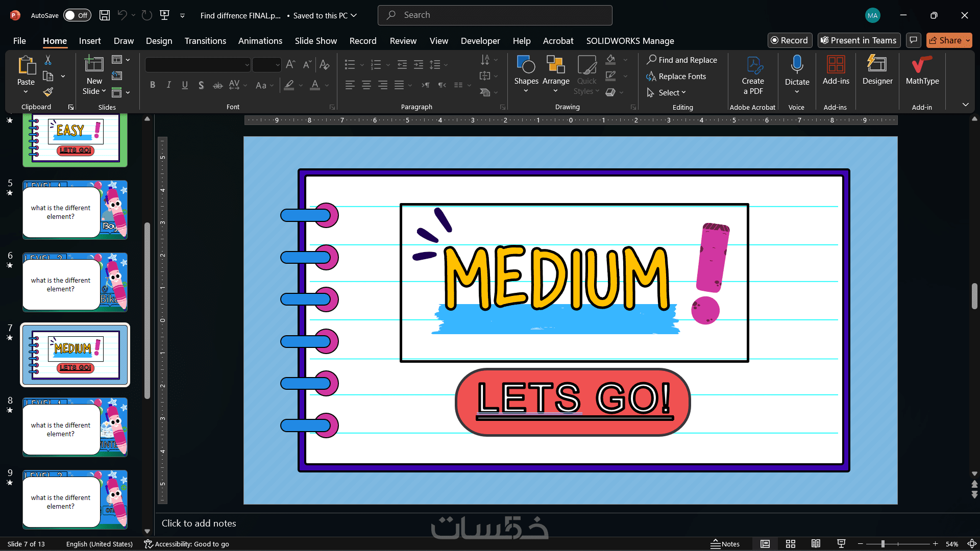Screen dimensions: 980x551
Task: Toggle the Notes pane in status bar
Action: pyautogui.click(x=725, y=544)
